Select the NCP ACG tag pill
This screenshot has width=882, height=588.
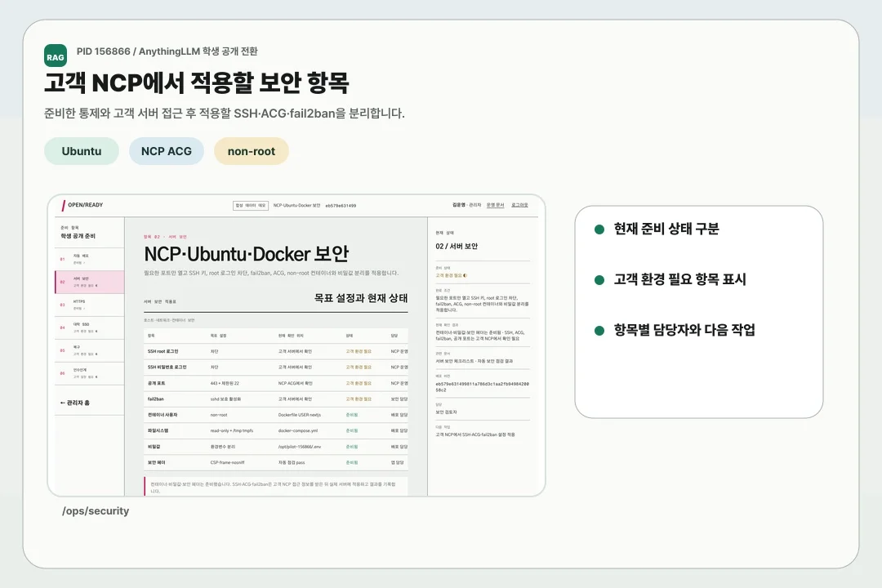pos(167,151)
